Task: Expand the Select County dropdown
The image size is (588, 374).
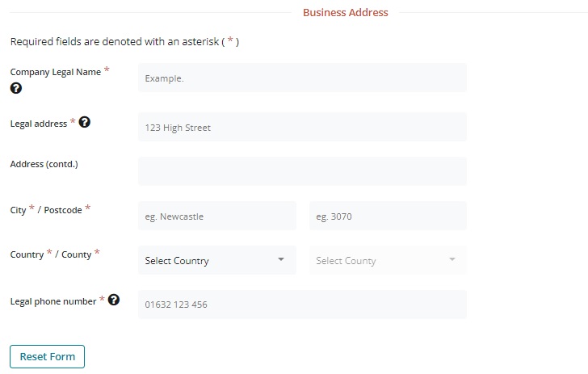Action: [x=388, y=260]
